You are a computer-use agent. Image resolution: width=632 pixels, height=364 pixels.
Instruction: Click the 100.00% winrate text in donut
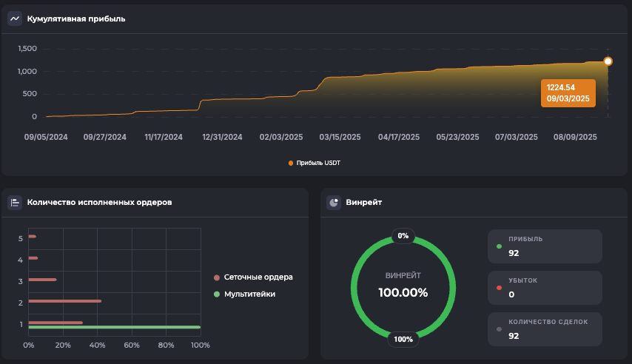tap(403, 292)
